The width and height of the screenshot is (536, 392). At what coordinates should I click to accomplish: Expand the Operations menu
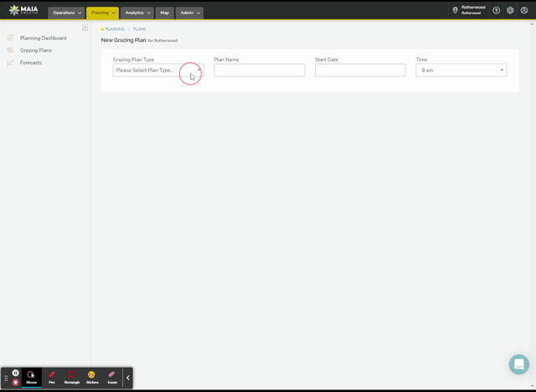pyautogui.click(x=67, y=13)
